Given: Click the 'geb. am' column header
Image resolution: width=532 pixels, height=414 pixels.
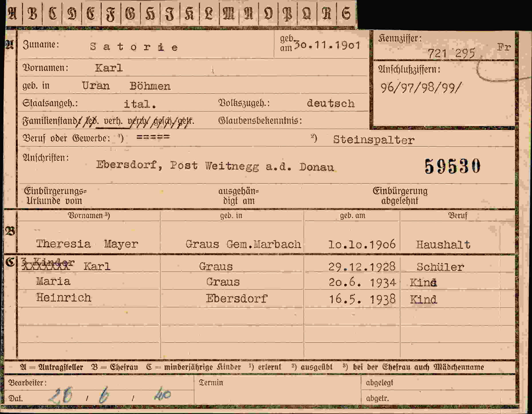Looking at the screenshot, I should (x=353, y=215).
